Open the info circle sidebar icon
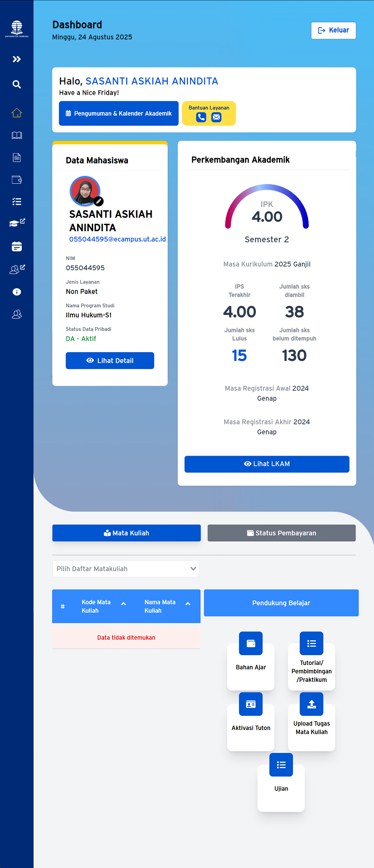Screen dimensions: 374x868 [17, 292]
